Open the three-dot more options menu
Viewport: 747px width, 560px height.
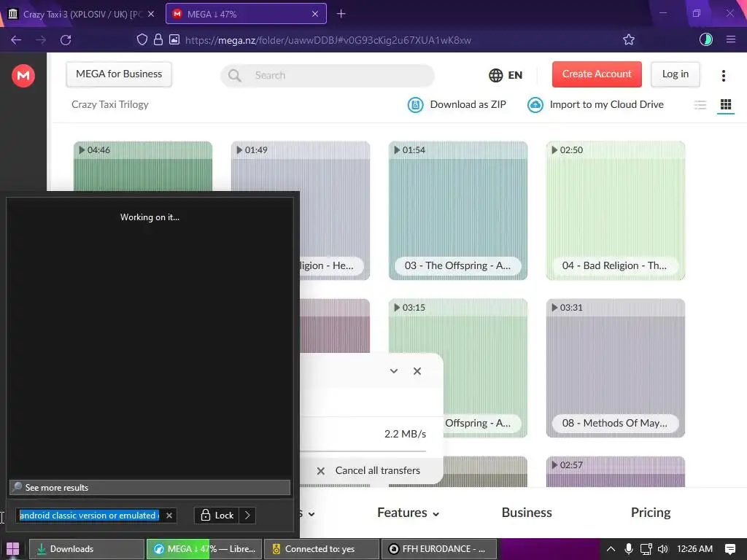[x=723, y=75]
